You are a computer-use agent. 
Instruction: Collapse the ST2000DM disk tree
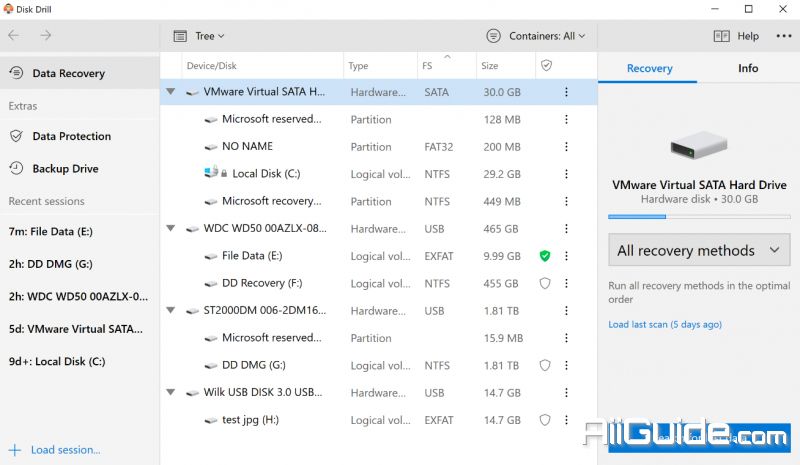pos(171,310)
